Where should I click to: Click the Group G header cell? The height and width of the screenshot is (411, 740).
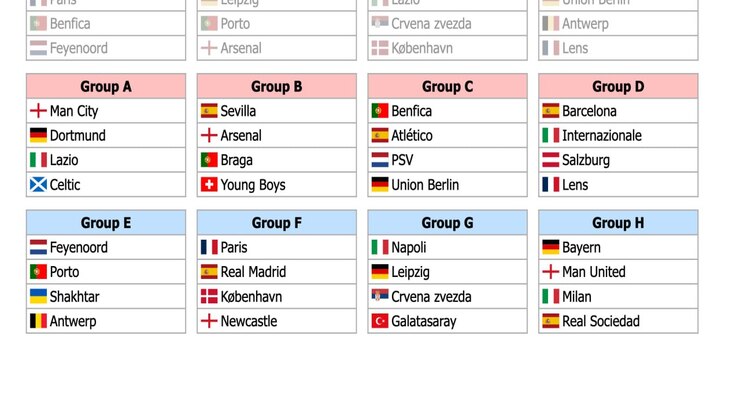point(447,223)
